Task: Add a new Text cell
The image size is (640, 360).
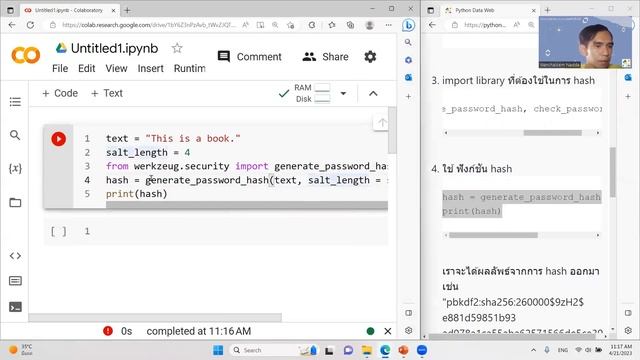Action: (x=107, y=93)
